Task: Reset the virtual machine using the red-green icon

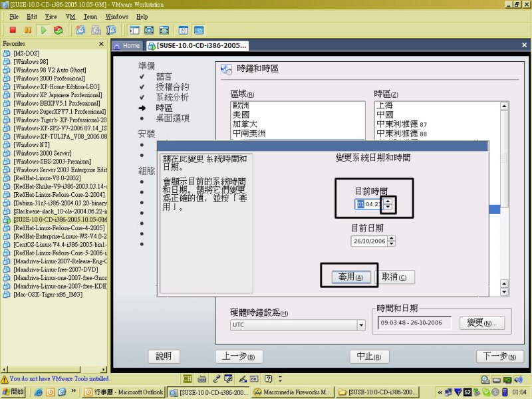Action: click(x=59, y=30)
